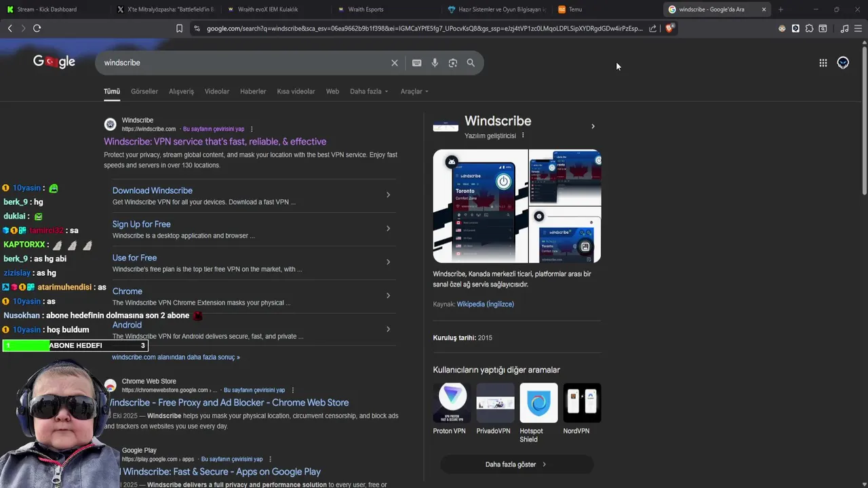Open Google account avatar

point(843,63)
